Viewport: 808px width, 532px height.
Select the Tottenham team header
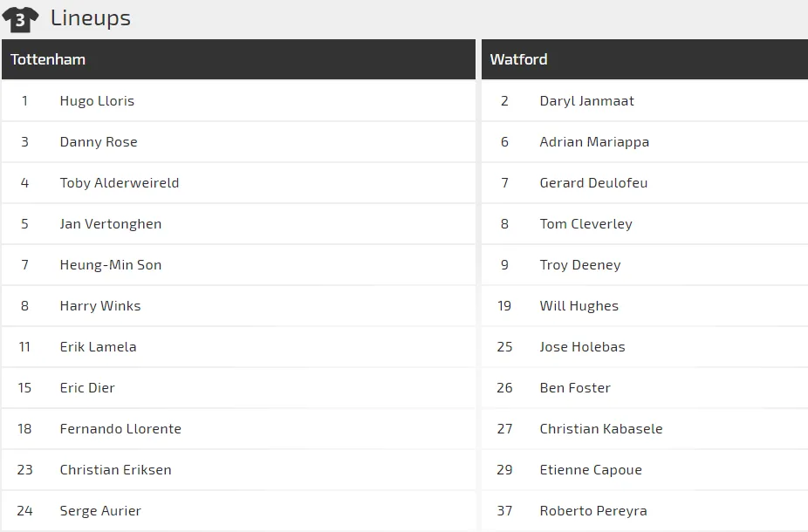pyautogui.click(x=48, y=59)
